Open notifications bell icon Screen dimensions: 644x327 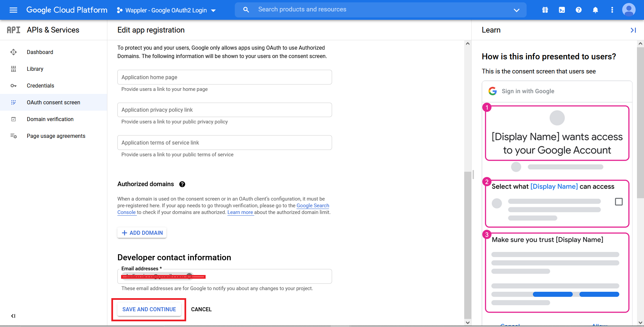pyautogui.click(x=595, y=10)
